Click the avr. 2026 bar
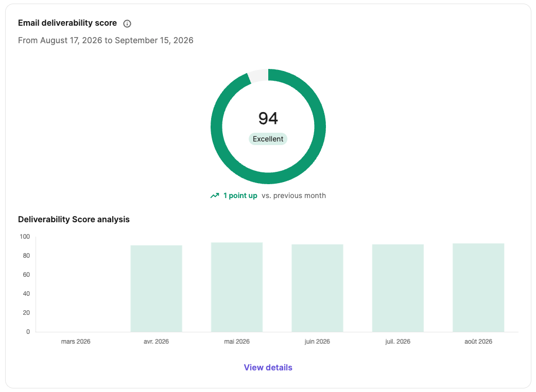 point(156,289)
